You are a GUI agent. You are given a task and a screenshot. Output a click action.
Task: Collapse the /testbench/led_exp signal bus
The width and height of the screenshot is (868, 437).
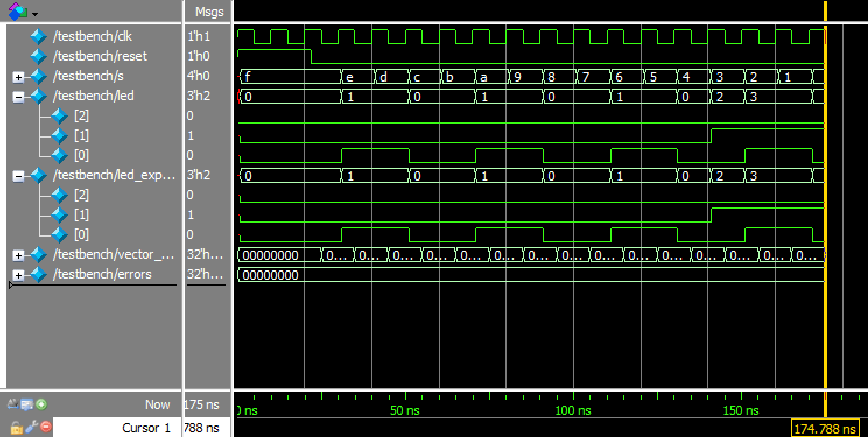[x=19, y=175]
